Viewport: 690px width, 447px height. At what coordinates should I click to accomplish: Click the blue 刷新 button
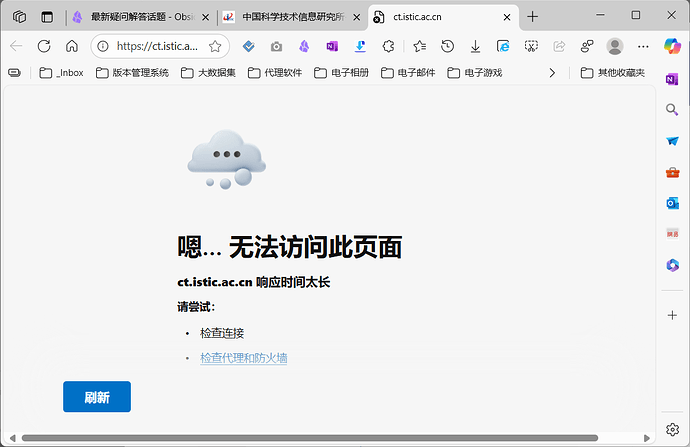(97, 397)
